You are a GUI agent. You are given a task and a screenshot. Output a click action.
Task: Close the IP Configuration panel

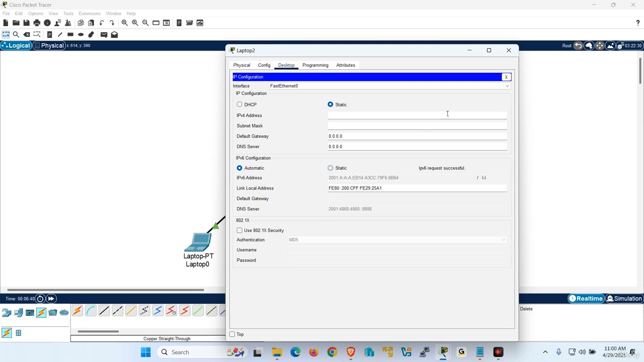(x=506, y=77)
